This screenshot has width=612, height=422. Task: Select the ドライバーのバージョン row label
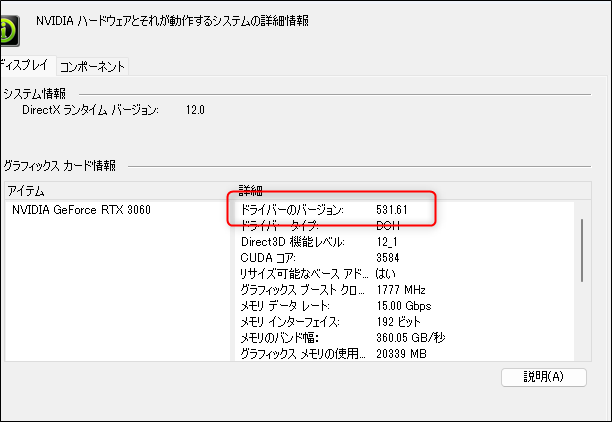pyautogui.click(x=292, y=210)
